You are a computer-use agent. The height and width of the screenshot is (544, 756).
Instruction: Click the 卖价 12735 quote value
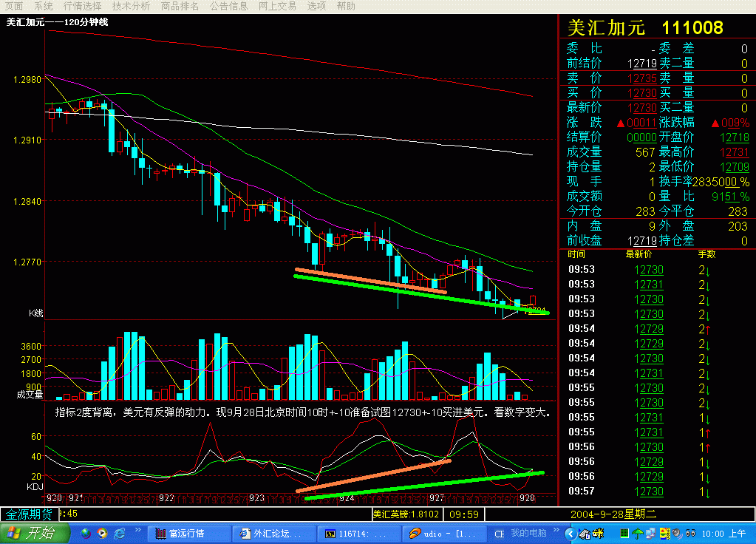click(x=642, y=78)
